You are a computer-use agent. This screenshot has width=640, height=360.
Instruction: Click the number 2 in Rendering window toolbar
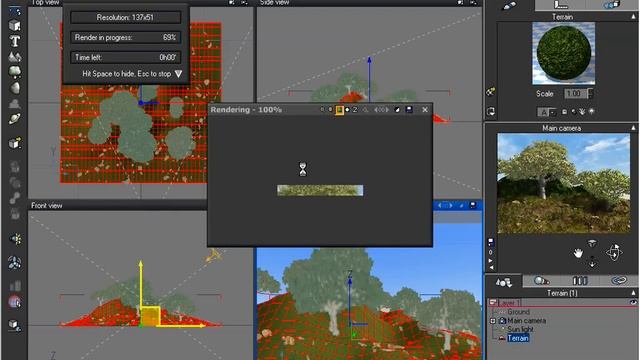tap(355, 110)
